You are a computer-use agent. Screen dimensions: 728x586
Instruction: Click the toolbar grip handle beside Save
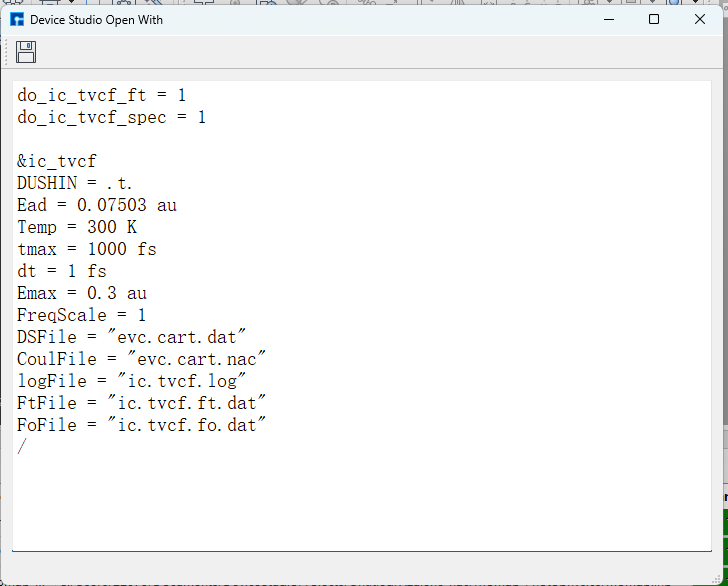9,53
